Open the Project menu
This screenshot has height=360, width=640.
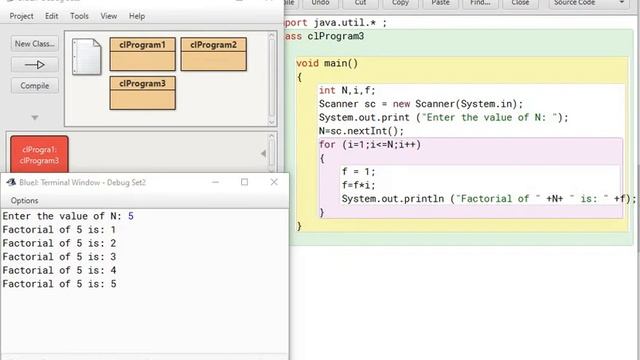click(x=21, y=16)
